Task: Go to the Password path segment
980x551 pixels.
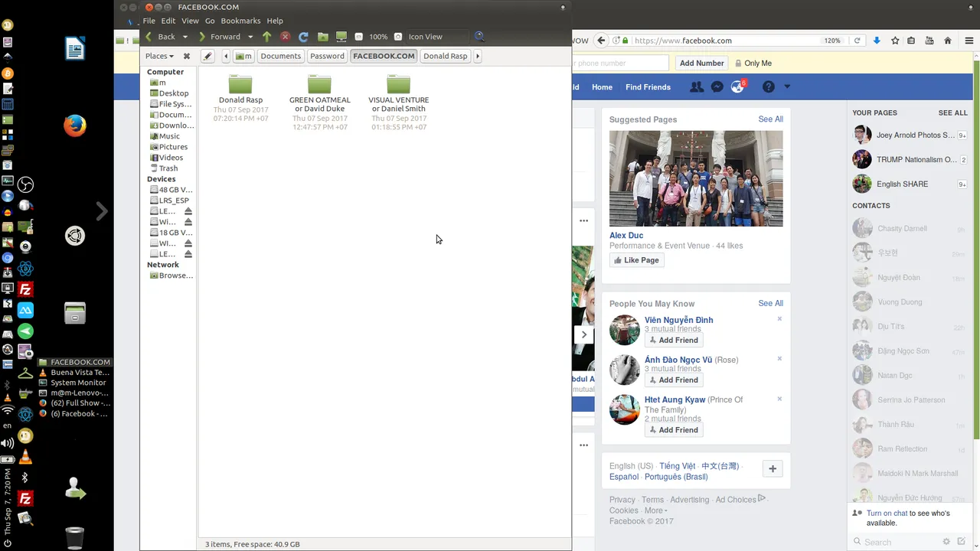Action: [x=327, y=56]
